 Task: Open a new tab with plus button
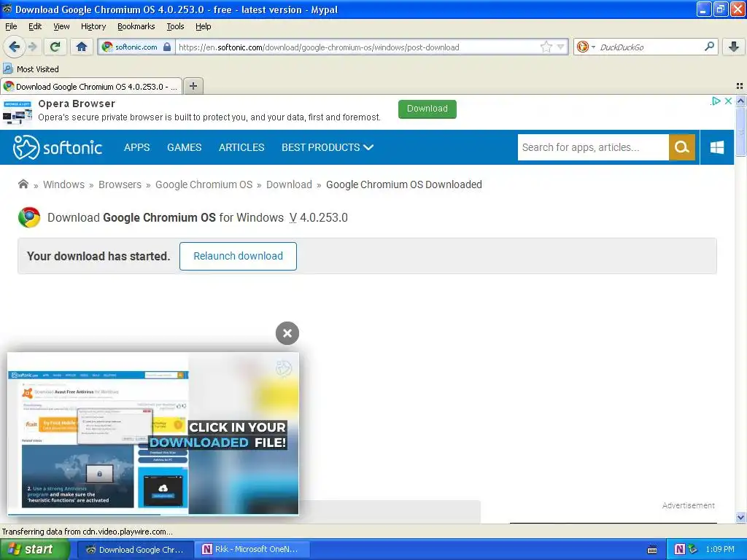pos(193,86)
